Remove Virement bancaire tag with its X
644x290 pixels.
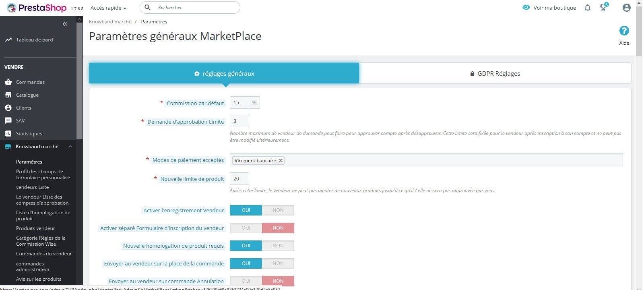pyautogui.click(x=281, y=160)
